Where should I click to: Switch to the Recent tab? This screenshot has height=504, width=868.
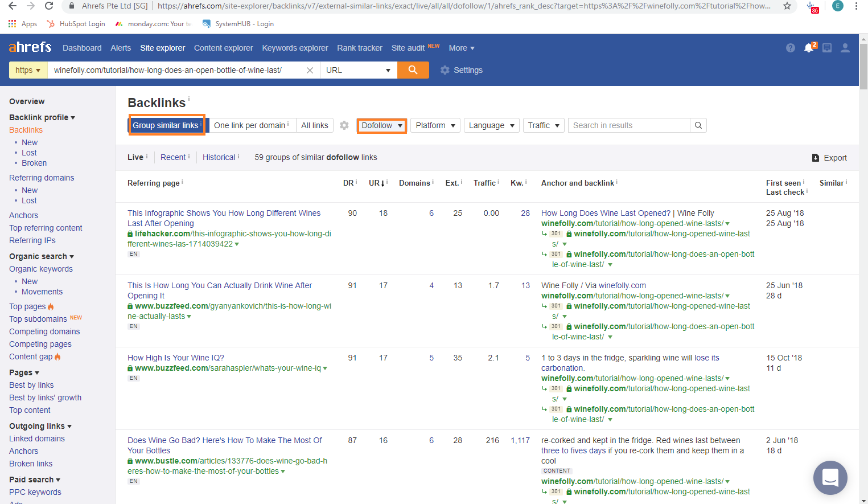(x=173, y=157)
